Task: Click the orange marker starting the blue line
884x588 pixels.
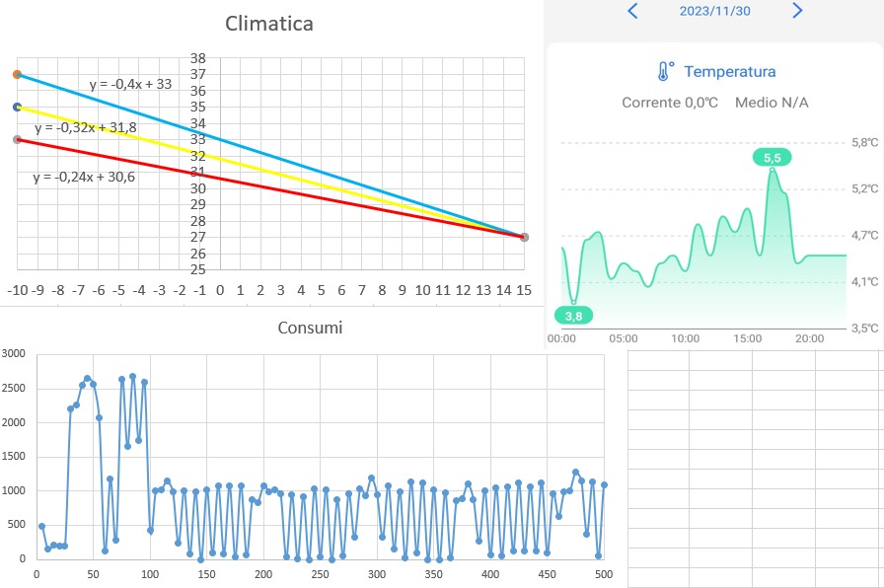Action: (x=18, y=74)
